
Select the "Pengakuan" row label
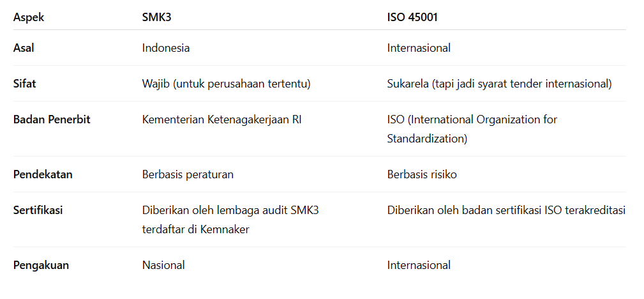41,265
